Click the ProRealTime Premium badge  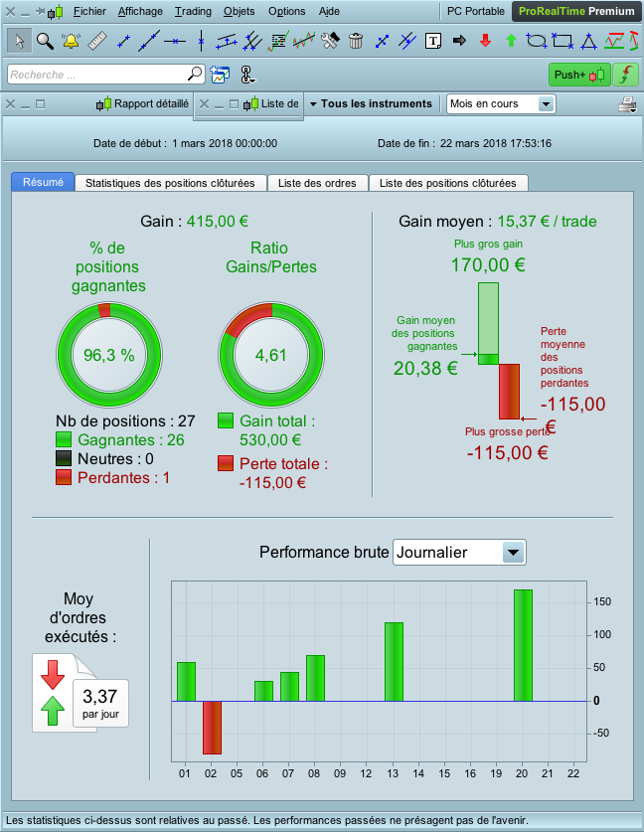(576, 11)
